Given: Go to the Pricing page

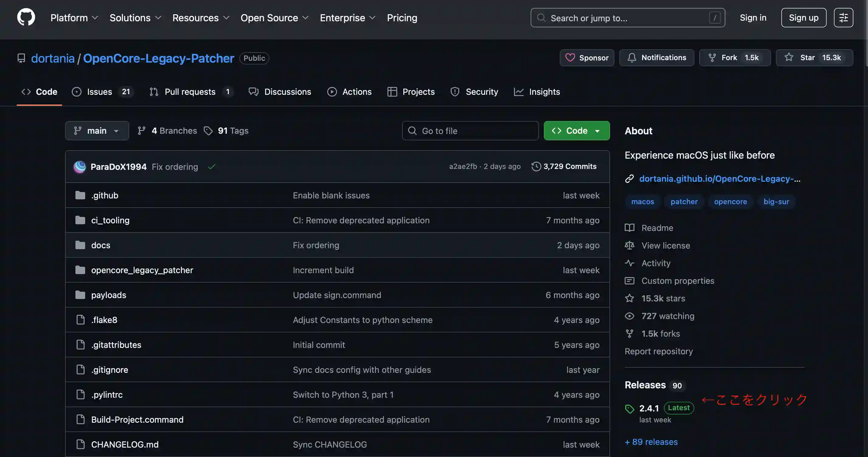Looking at the screenshot, I should pyautogui.click(x=402, y=18).
